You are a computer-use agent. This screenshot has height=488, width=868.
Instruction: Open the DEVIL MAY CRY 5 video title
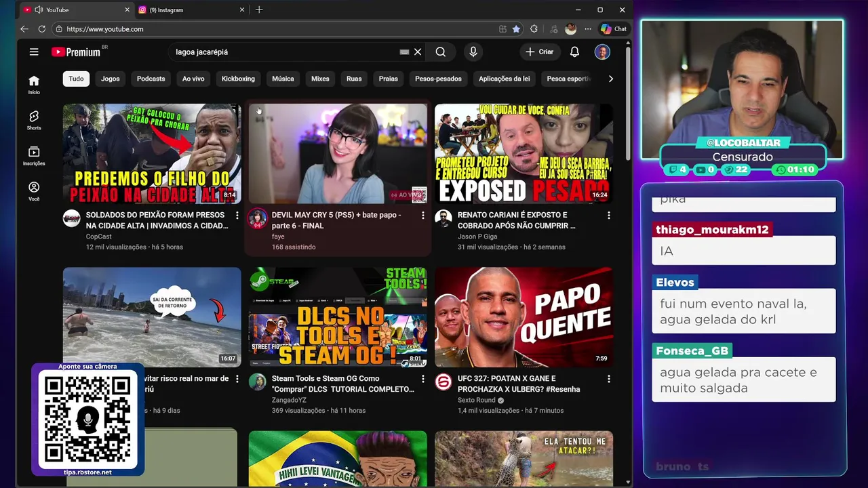coord(336,220)
